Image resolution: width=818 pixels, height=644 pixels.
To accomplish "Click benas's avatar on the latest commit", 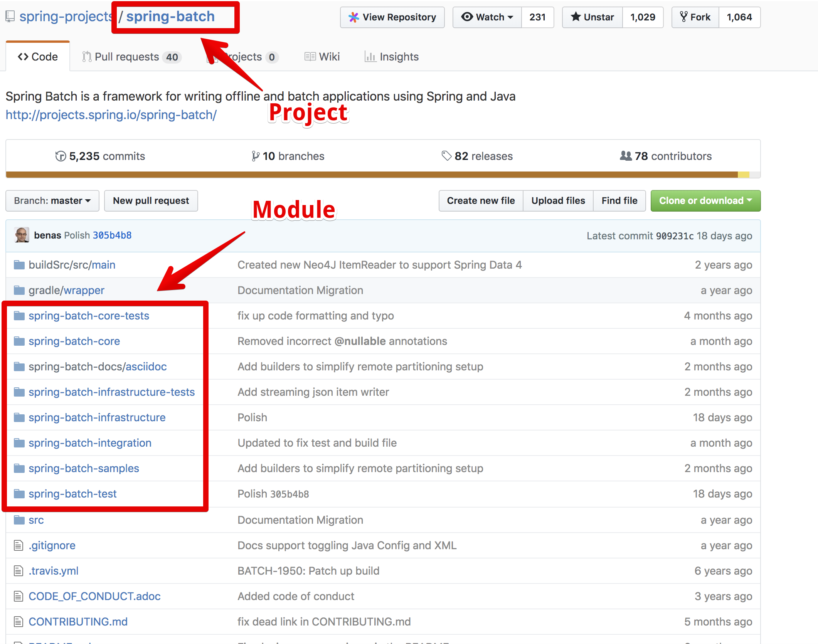I will click(x=22, y=235).
